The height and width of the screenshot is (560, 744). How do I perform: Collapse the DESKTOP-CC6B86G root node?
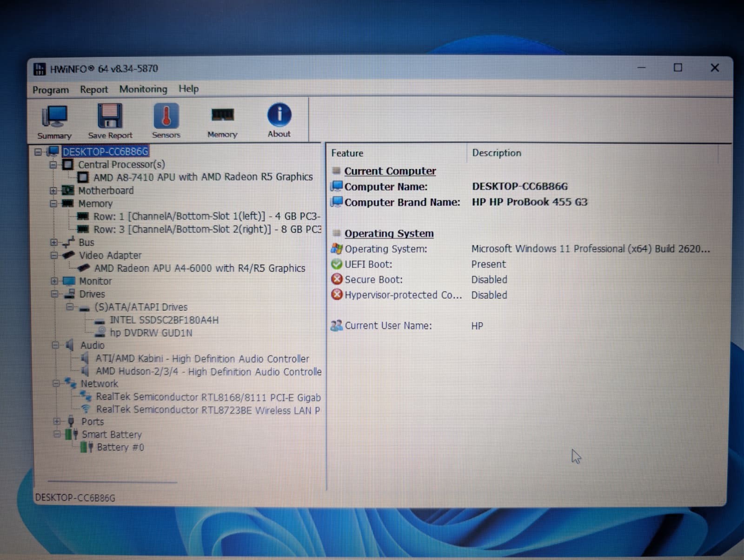point(38,152)
